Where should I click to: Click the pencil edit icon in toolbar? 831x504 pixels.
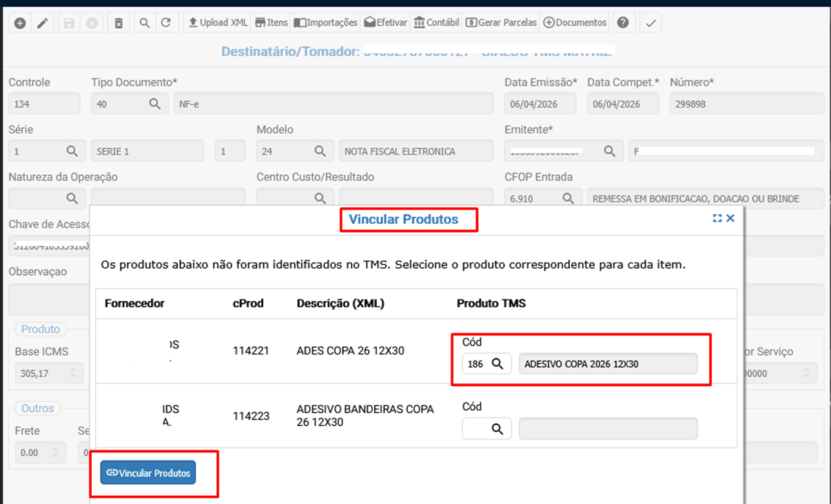[43, 23]
